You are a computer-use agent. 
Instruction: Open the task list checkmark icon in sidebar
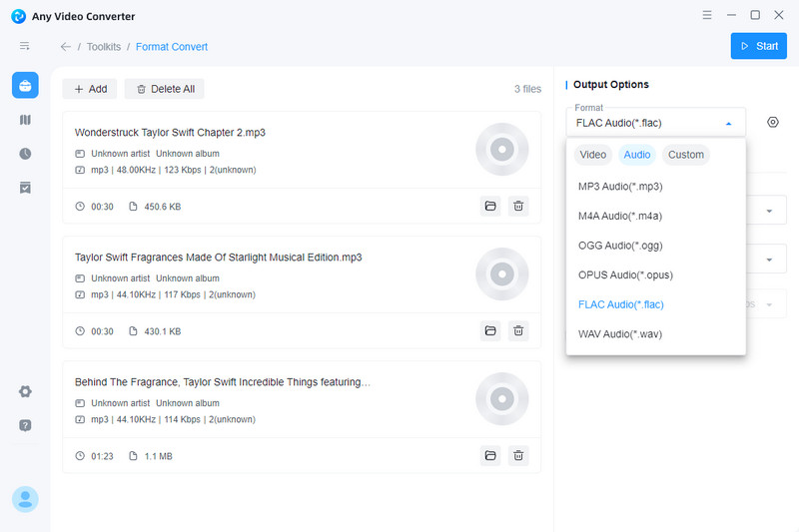coord(25,188)
